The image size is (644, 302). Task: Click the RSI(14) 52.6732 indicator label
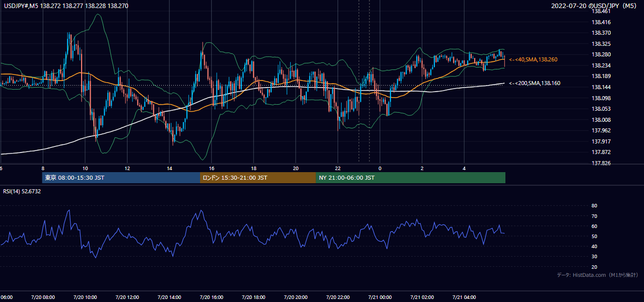[22, 191]
